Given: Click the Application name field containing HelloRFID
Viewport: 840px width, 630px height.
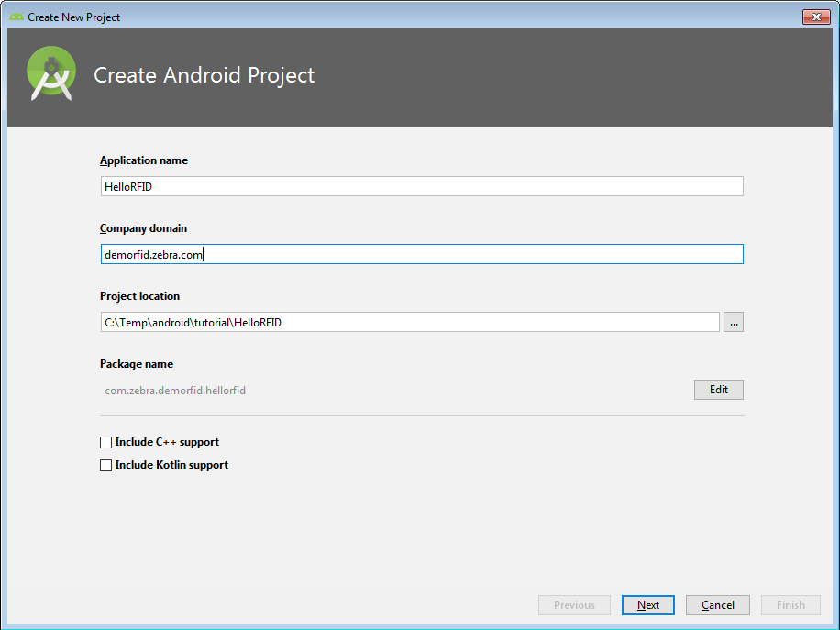Looking at the screenshot, I should point(421,186).
